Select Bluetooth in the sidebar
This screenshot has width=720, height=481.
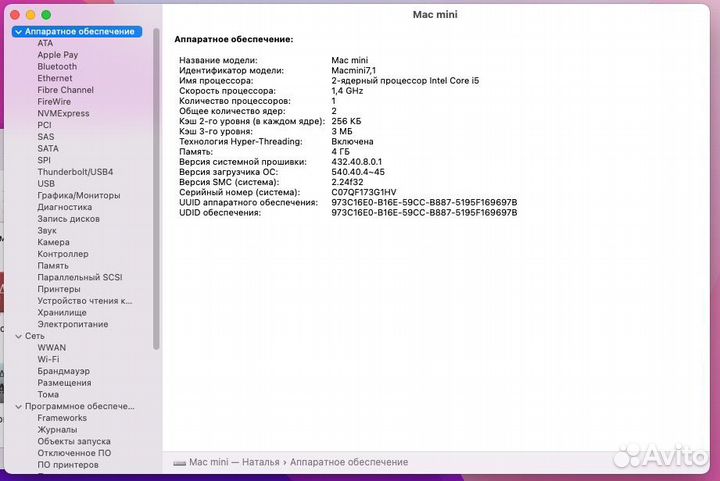(57, 67)
